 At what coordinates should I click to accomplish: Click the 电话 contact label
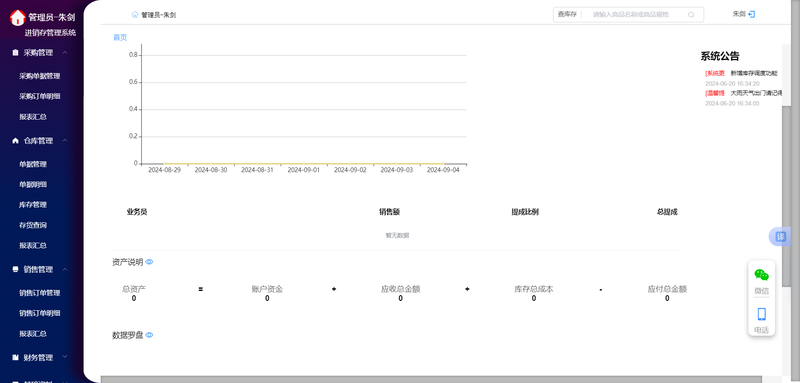point(762,330)
